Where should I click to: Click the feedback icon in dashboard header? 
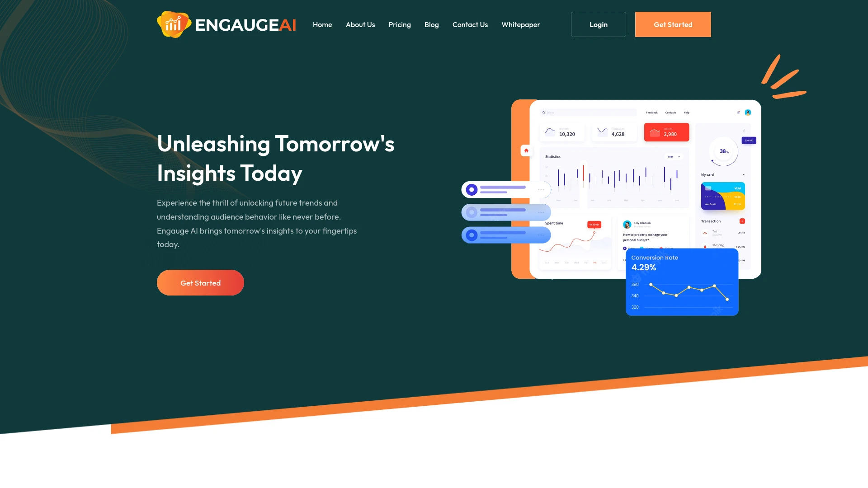[x=652, y=113]
